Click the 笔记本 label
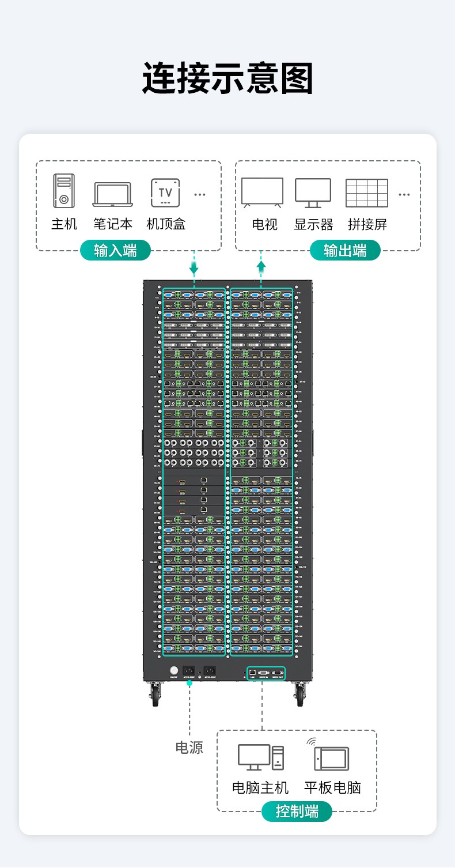Screen dimensions: 455x868 coord(113,224)
